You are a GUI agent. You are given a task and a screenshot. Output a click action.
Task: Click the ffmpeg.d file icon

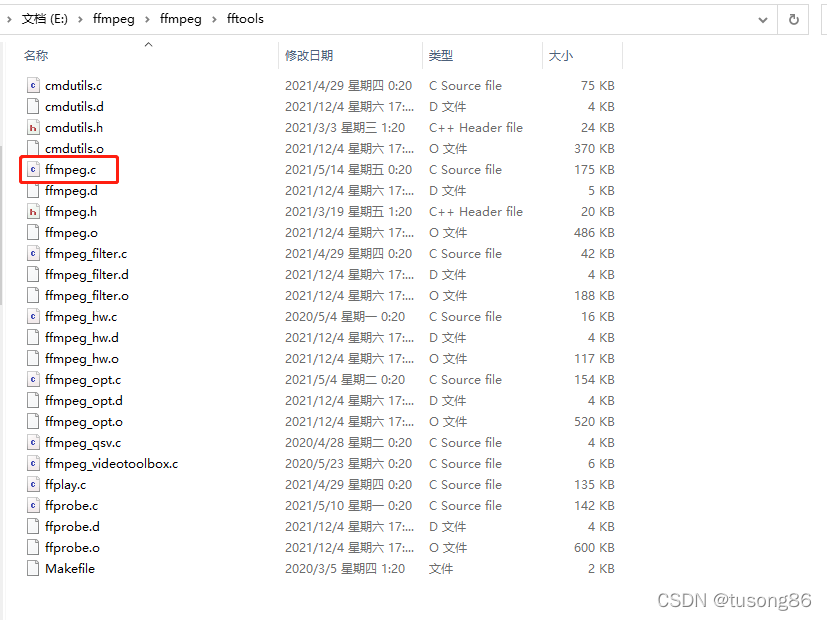point(33,191)
